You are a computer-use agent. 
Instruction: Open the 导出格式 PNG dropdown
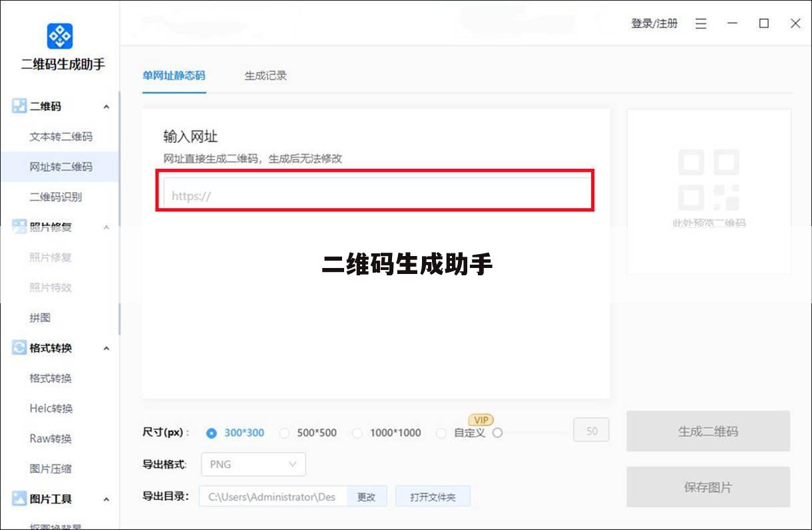point(254,464)
